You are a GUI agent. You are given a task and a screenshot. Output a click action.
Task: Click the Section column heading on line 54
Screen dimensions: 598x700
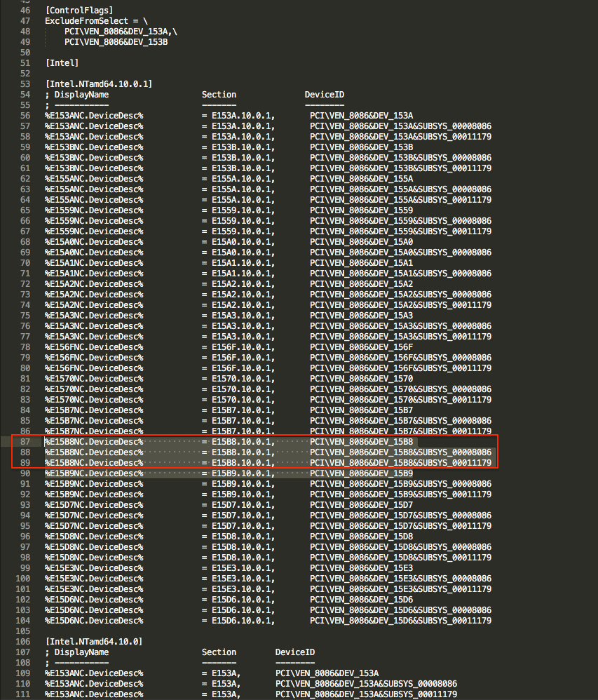tap(219, 95)
